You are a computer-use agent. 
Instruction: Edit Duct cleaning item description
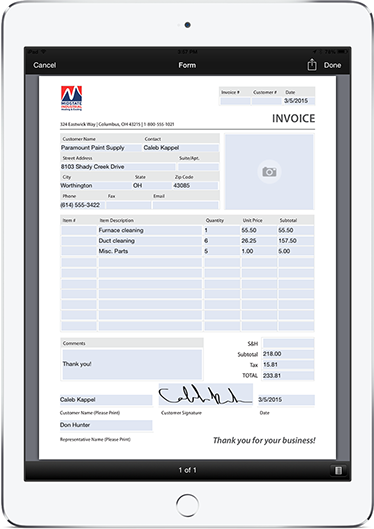point(150,241)
